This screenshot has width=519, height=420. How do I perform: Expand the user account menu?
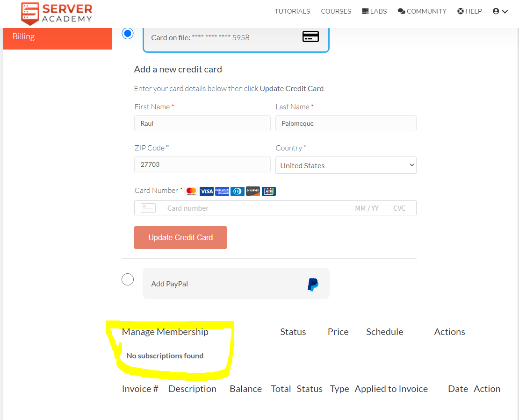[x=500, y=11]
